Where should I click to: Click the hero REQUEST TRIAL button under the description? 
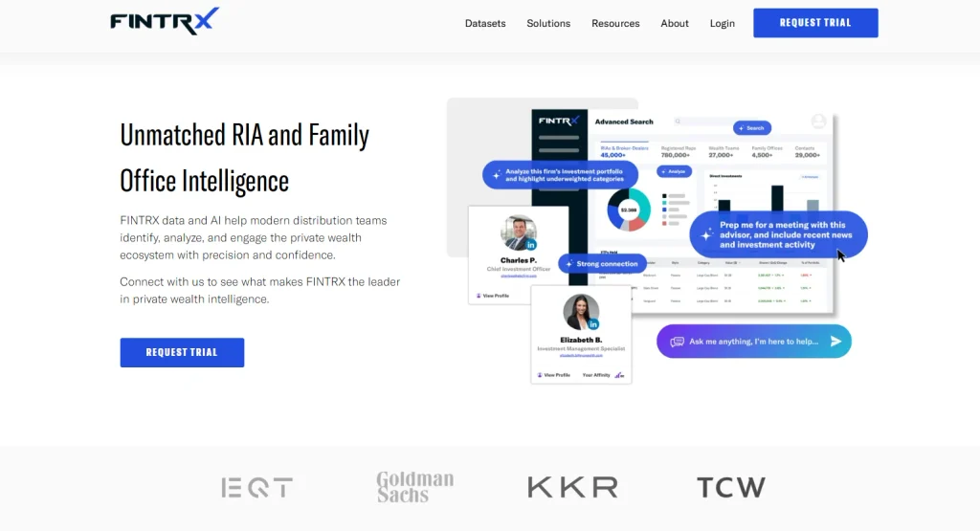pos(182,352)
